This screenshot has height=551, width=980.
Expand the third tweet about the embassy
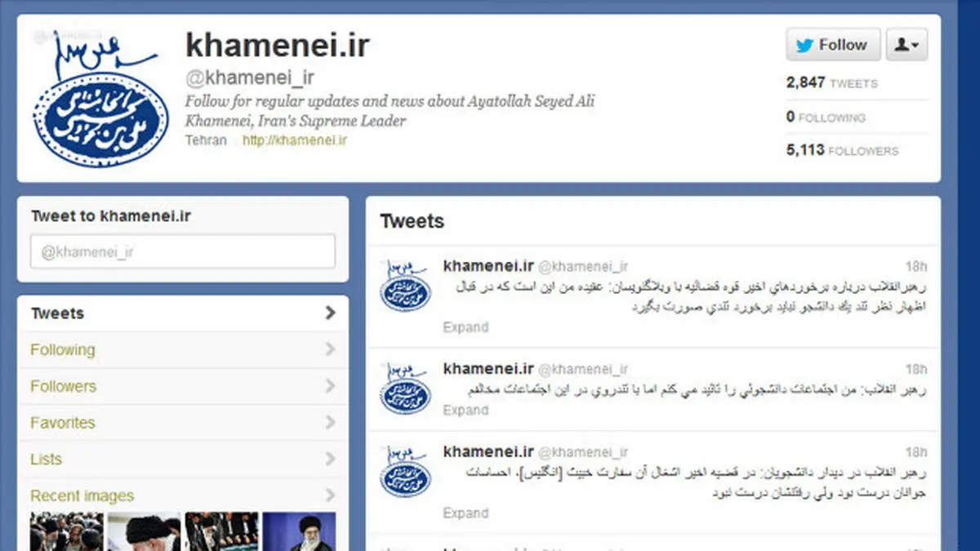click(465, 513)
